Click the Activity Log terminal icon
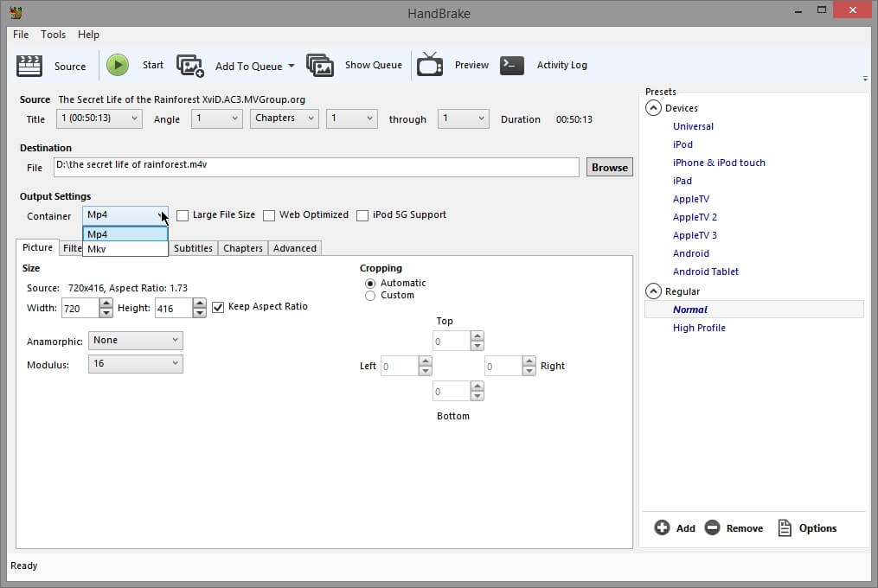Screen dimensions: 878x588 512,65
